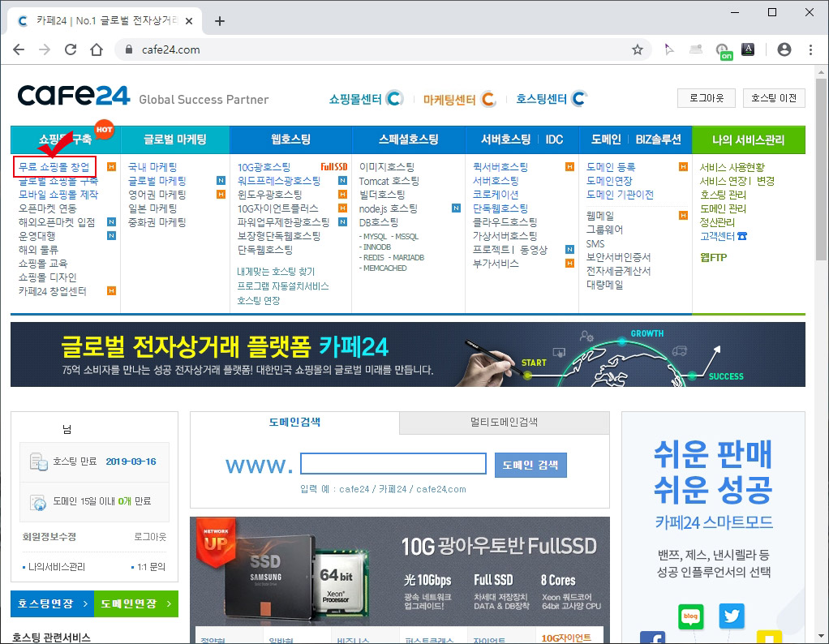The image size is (829, 644).
Task: Click the green 도메인연장 button
Action: tap(136, 603)
